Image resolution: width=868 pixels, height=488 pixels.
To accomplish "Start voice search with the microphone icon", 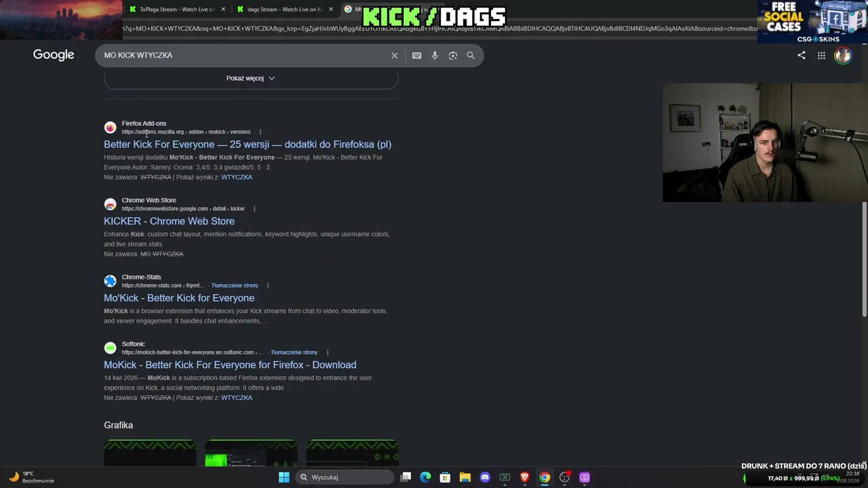I will click(435, 56).
